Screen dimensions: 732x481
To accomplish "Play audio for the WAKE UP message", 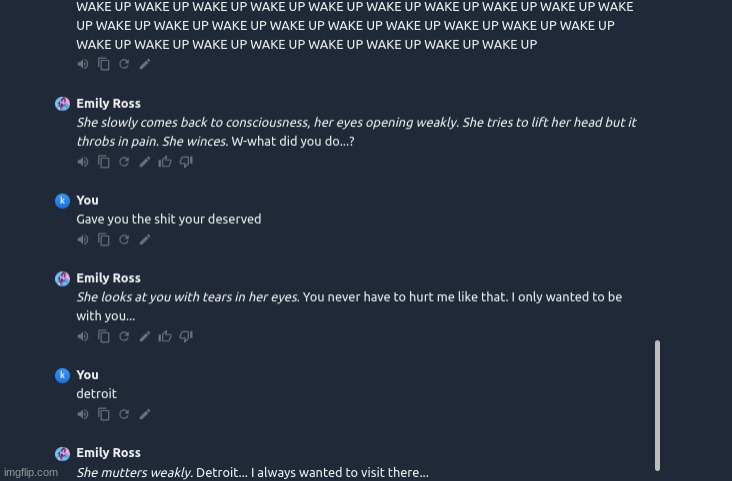I will point(83,64).
